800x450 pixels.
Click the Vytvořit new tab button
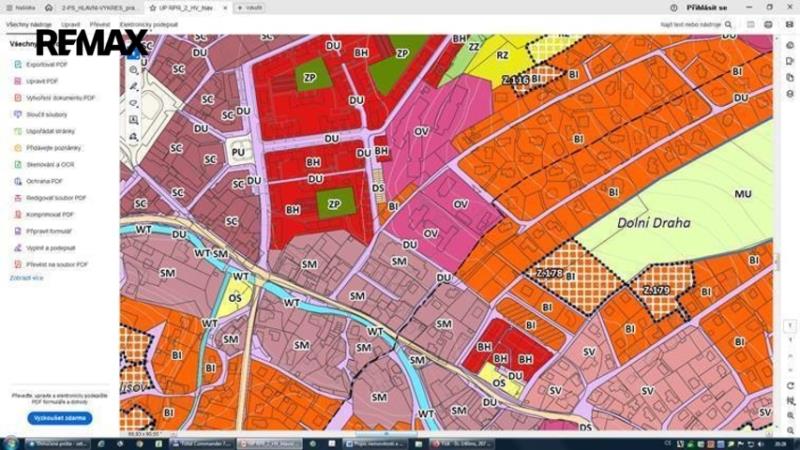pos(249,7)
